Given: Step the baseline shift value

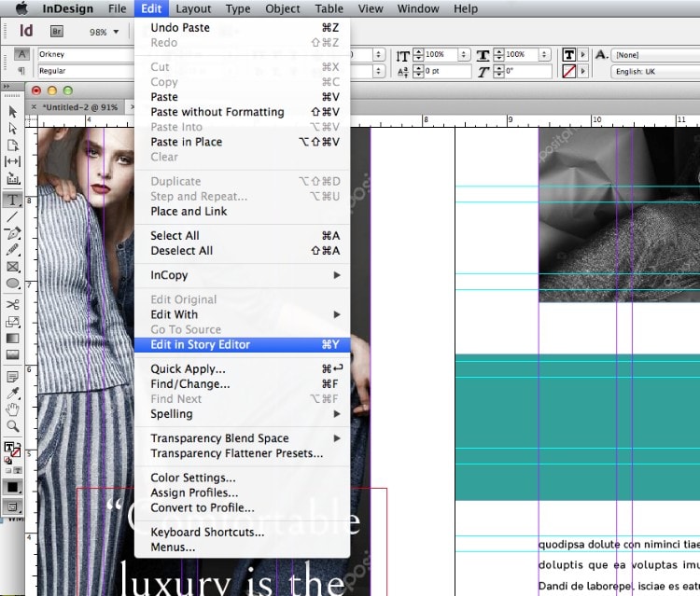Looking at the screenshot, I should (418, 71).
